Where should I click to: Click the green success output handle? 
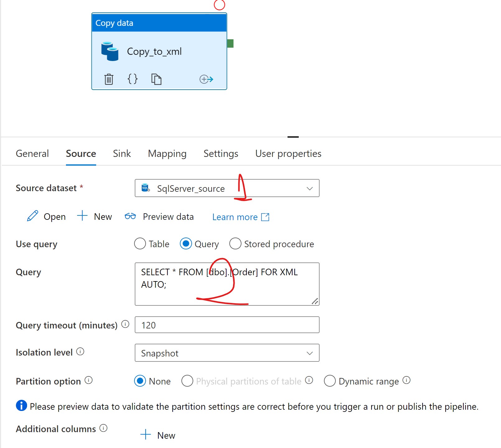point(230,44)
